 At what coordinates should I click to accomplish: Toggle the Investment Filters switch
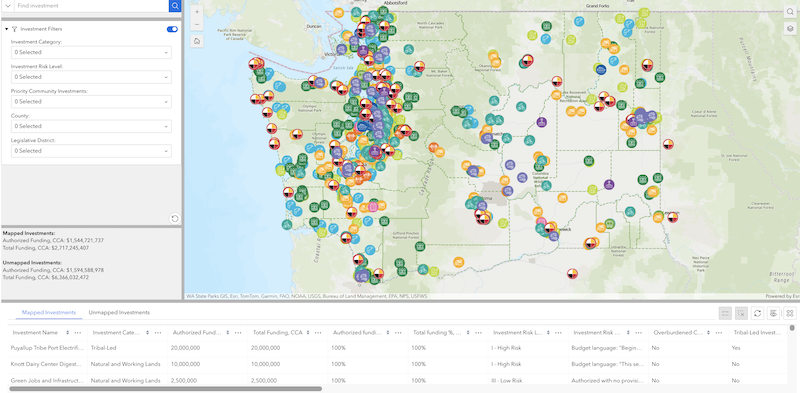(x=172, y=29)
